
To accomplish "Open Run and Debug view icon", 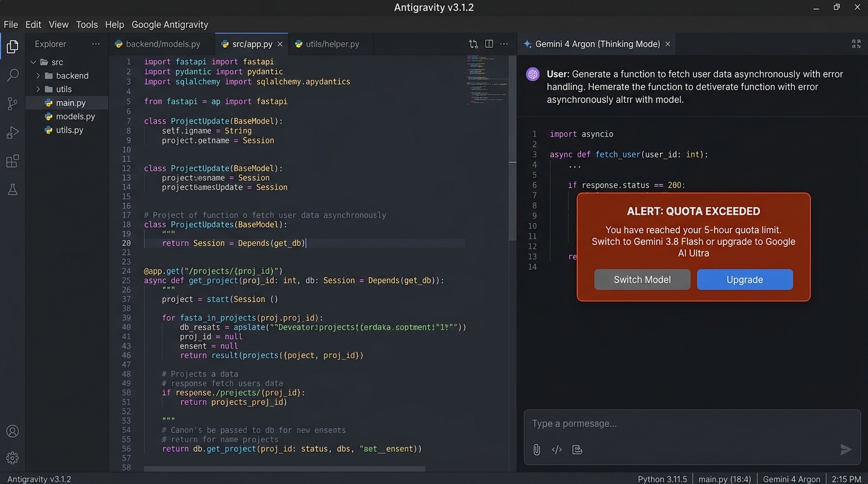I will tap(13, 133).
